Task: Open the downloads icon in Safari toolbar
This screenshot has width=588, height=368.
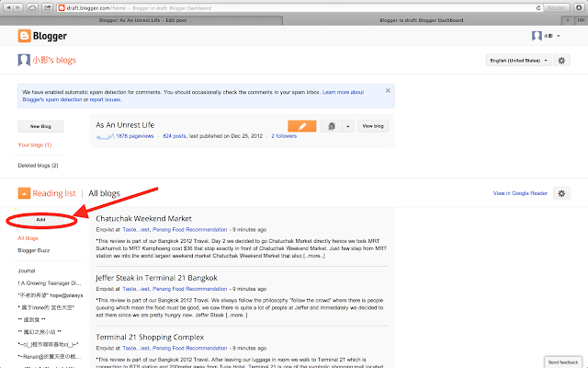Action: tap(579, 7)
